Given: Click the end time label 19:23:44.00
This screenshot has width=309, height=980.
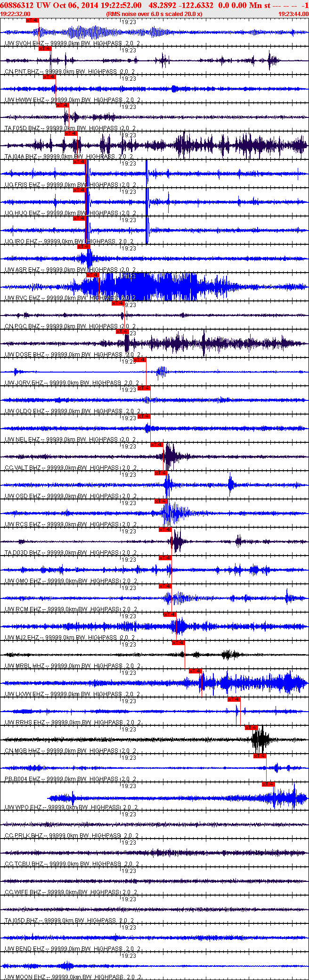Looking at the screenshot, I should point(293,14).
